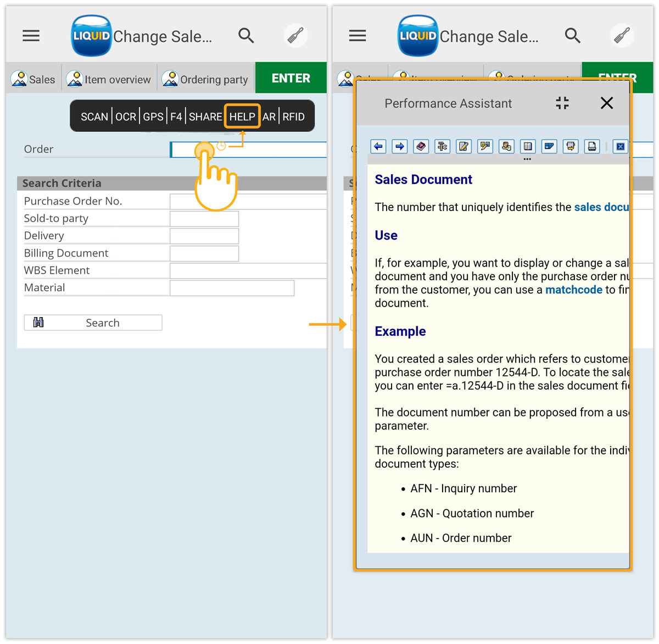The height and width of the screenshot is (644, 659).
Task: Collapse the Performance Assistant with shrink icon
Action: tap(562, 103)
